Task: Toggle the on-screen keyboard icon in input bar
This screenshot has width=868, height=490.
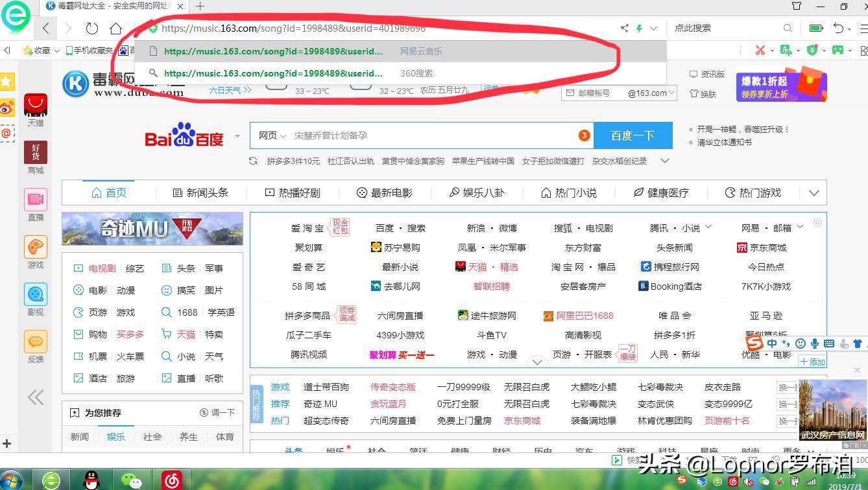Action: tap(829, 343)
